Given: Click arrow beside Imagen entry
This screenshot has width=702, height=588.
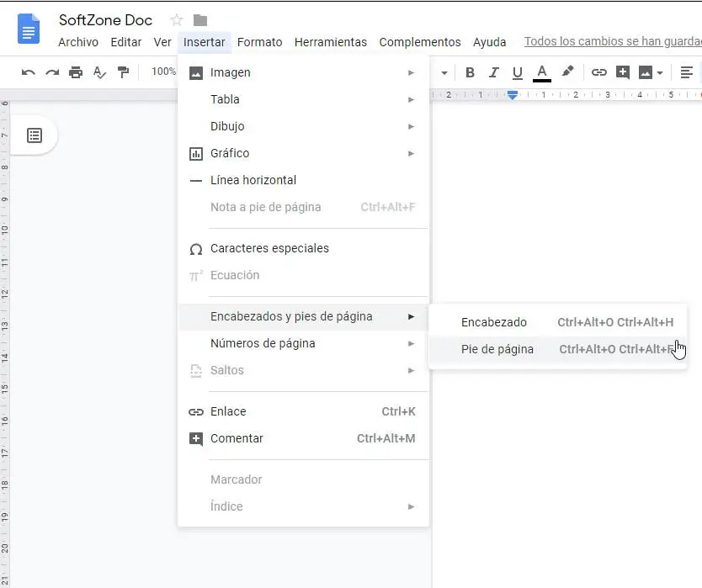Looking at the screenshot, I should 411,72.
